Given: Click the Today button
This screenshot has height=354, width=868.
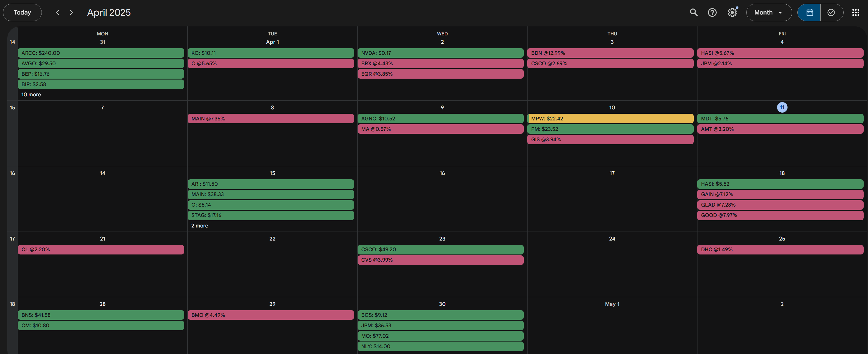Looking at the screenshot, I should 22,12.
